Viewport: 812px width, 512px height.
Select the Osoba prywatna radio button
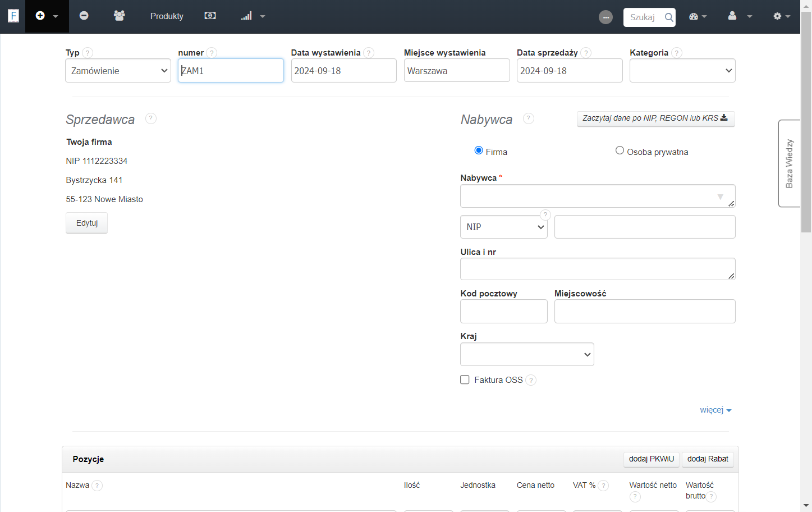click(x=620, y=150)
